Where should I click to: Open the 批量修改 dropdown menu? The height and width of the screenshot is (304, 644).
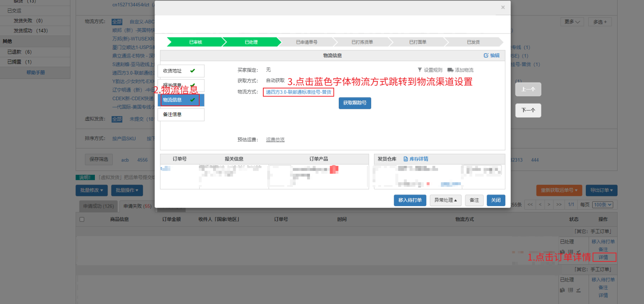point(91,190)
